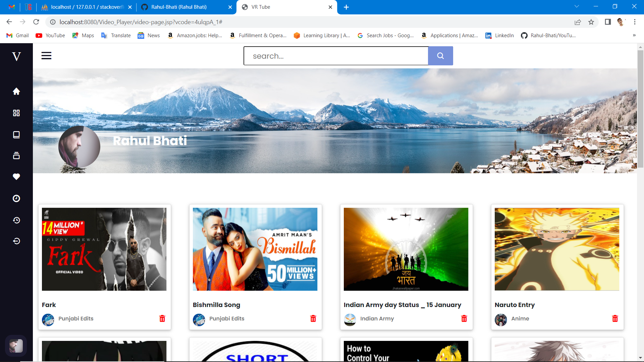Bookmark this page with the star icon
644x362 pixels.
click(591, 22)
